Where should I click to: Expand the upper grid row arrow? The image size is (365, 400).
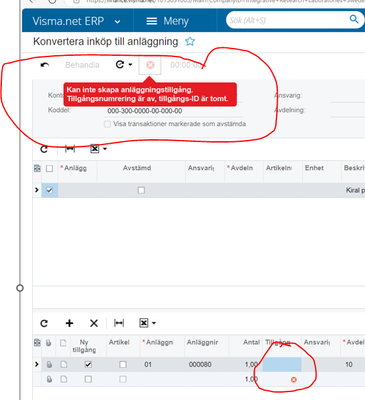point(37,190)
